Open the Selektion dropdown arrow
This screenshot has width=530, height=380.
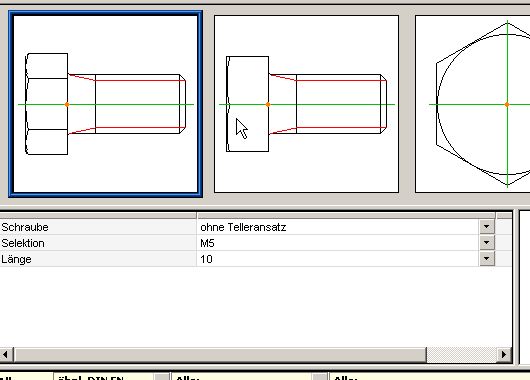[x=487, y=242]
